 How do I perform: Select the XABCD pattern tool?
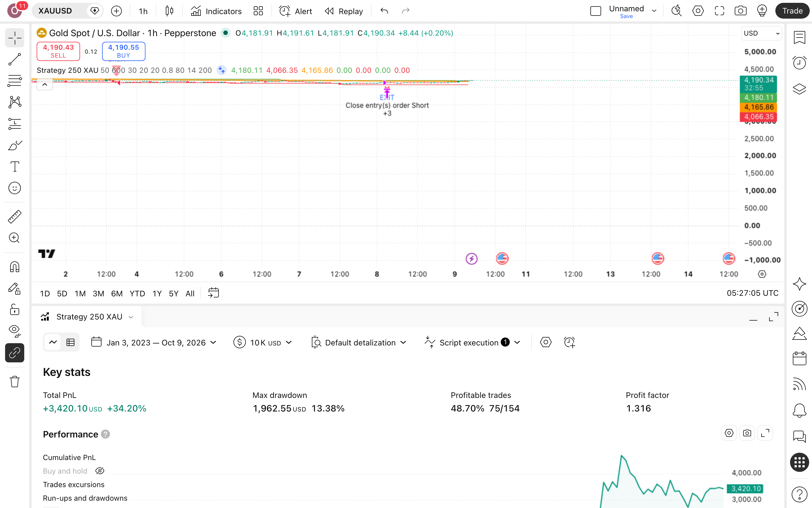(x=14, y=102)
